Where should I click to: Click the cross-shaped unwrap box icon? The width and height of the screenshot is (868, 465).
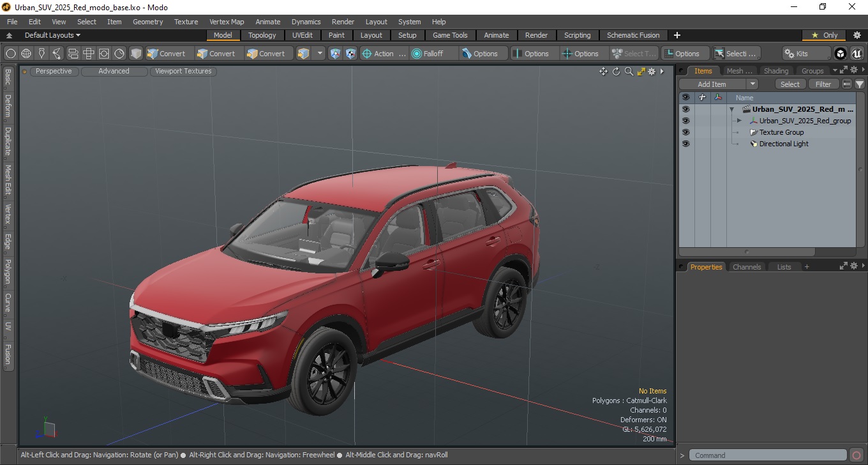point(88,54)
